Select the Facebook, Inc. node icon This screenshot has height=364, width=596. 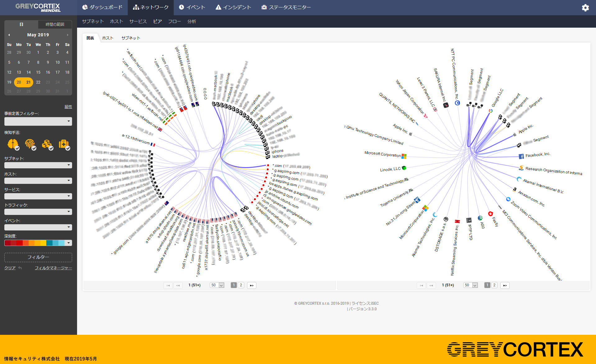tap(521, 156)
